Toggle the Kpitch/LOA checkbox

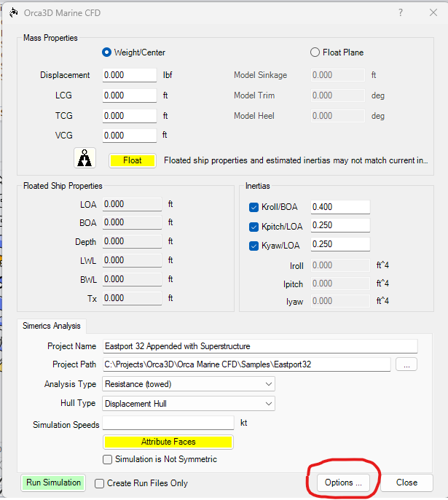(x=254, y=227)
